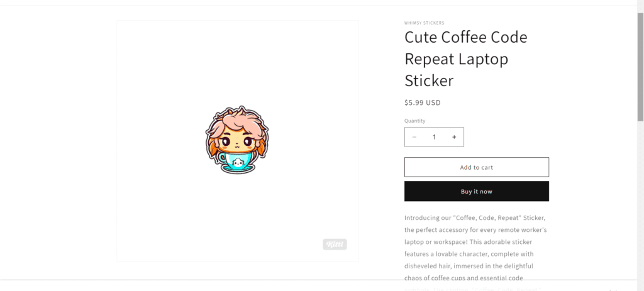
Task: Focus the quantity number input field
Action: tap(434, 137)
